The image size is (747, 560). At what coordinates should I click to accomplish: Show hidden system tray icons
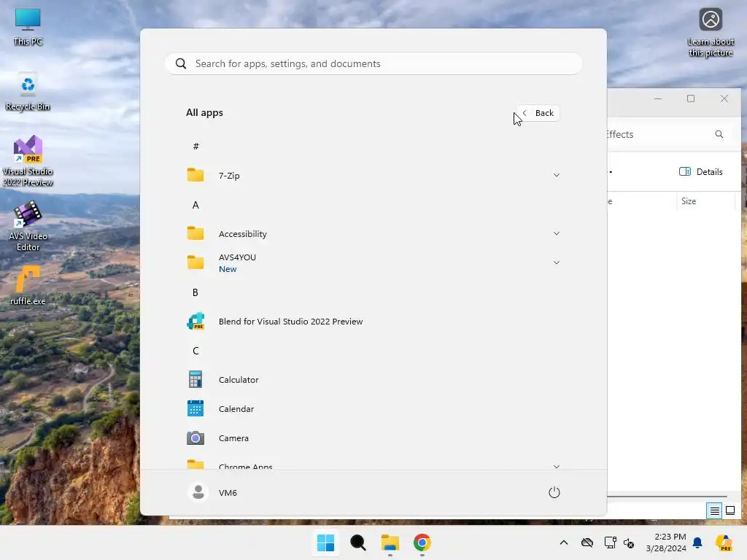pos(564,542)
